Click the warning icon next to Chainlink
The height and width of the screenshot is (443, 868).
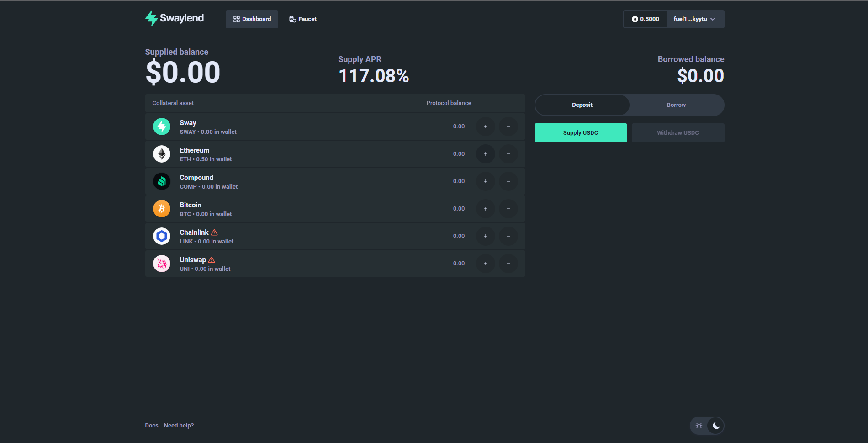pyautogui.click(x=214, y=232)
